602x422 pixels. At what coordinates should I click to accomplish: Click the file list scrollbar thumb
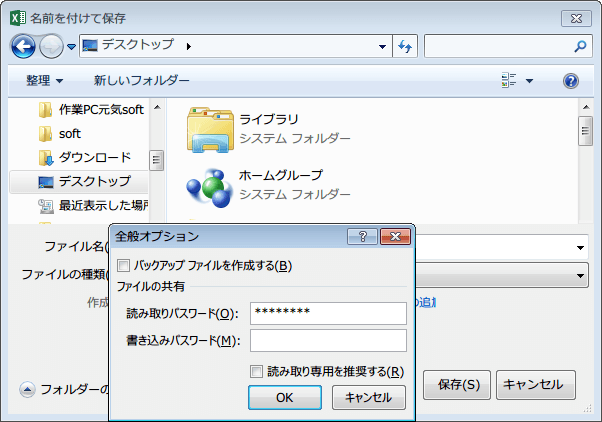point(585,131)
